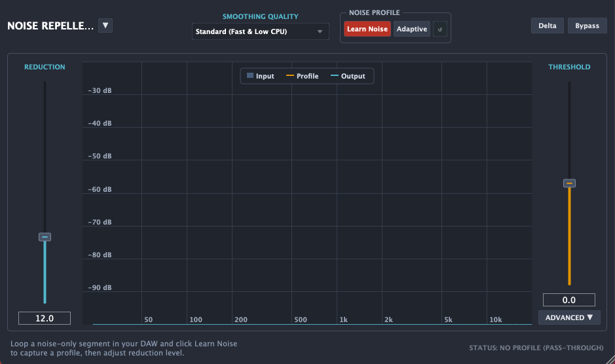The height and width of the screenshot is (364, 615).
Task: Click the reset noise profile icon
Action: click(440, 29)
